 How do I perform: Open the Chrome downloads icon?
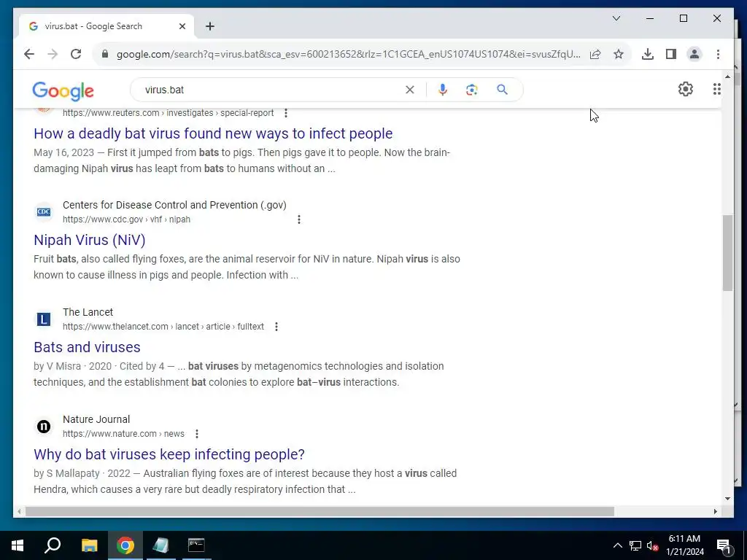(648, 54)
